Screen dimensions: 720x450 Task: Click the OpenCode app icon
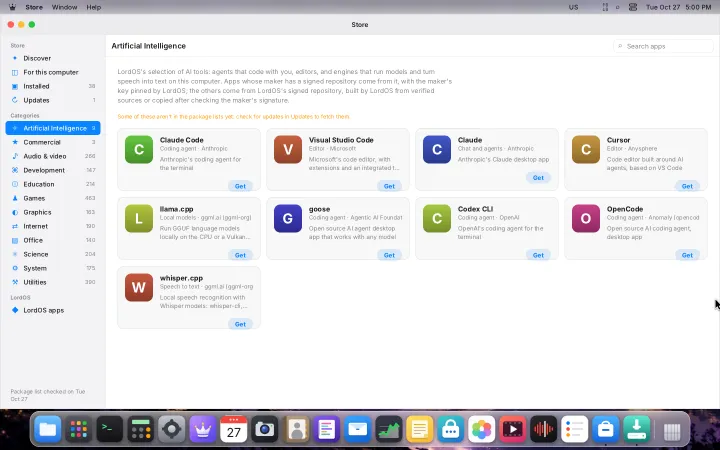586,218
